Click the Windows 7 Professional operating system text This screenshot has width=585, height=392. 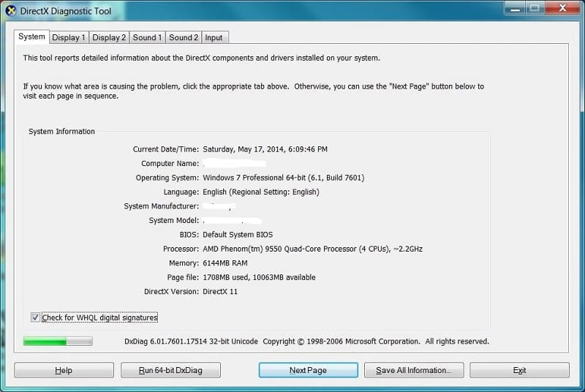point(283,178)
